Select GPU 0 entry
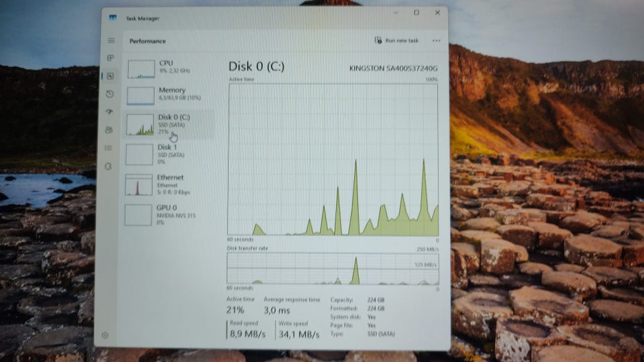 coord(168,215)
